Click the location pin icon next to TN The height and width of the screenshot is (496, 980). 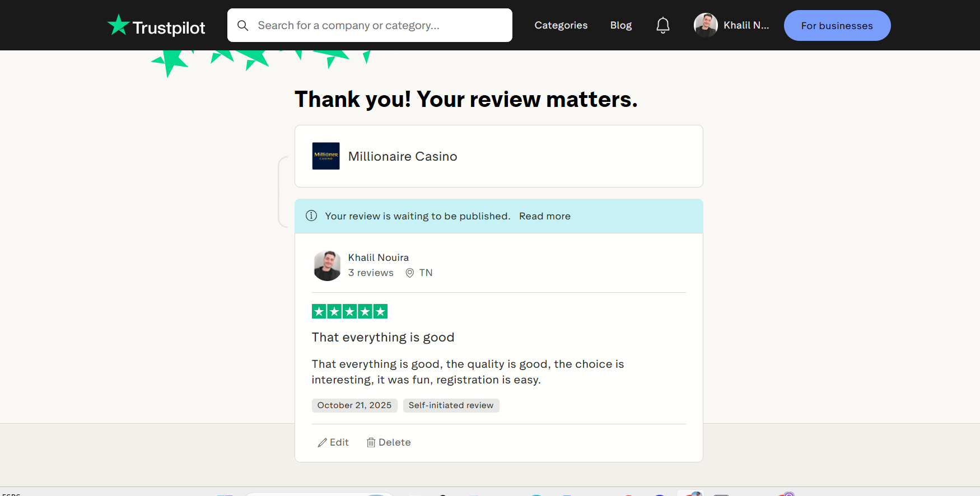tap(410, 273)
